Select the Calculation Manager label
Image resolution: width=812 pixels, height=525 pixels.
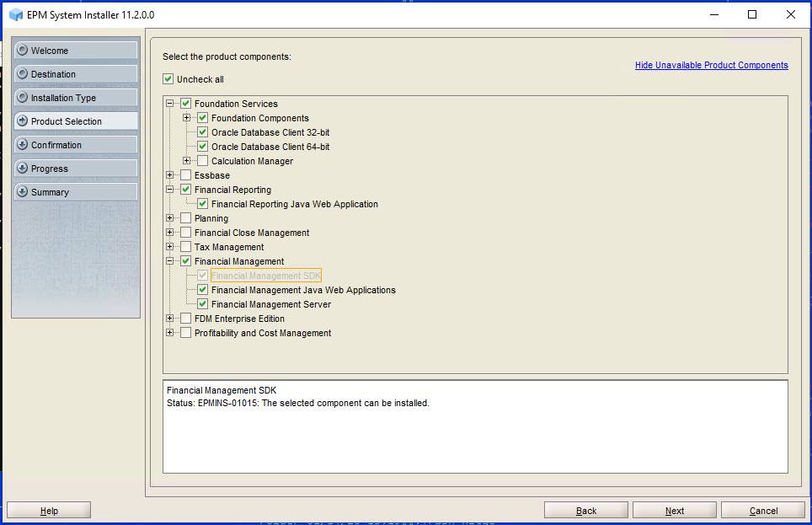click(252, 161)
